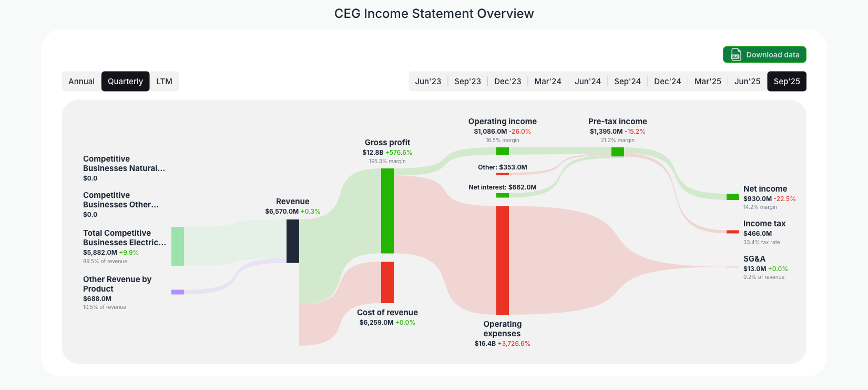Click the XLS file icon on Download button
The width and height of the screenshot is (868, 390).
(x=735, y=54)
